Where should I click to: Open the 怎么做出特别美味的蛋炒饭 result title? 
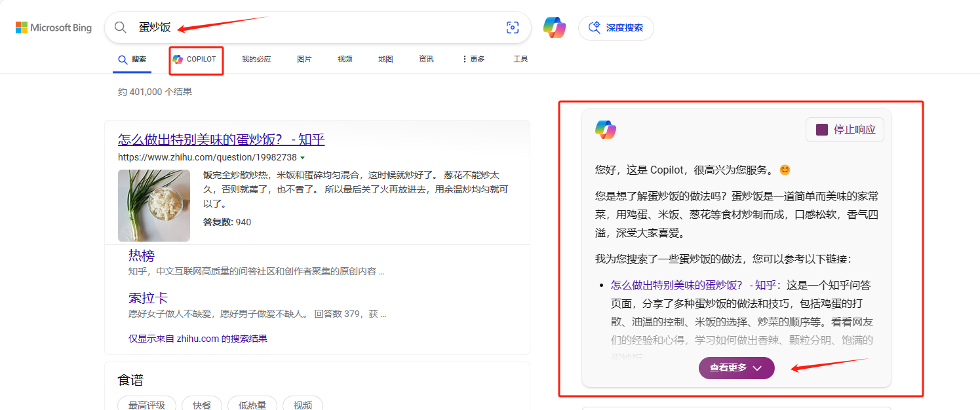[221, 140]
